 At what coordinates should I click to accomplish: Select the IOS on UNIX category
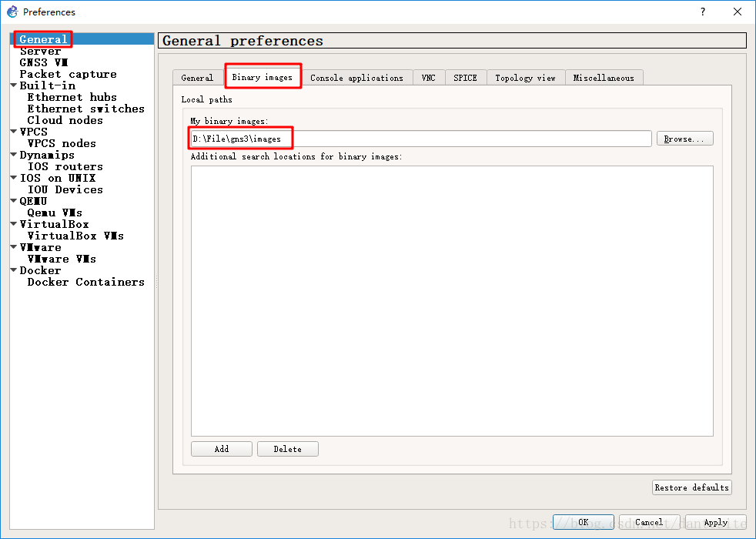pyautogui.click(x=58, y=179)
